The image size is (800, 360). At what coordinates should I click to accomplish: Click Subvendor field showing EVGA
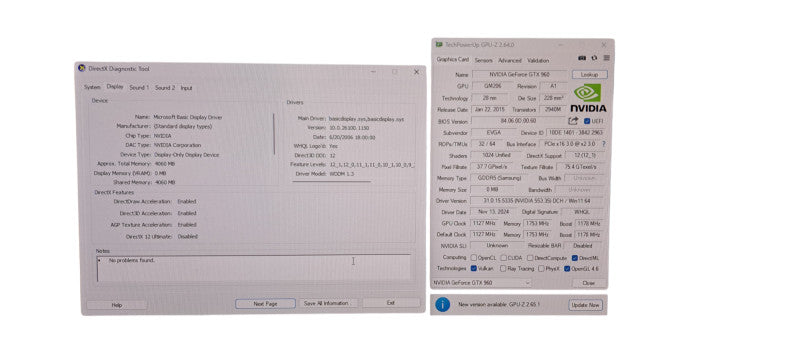click(x=493, y=133)
